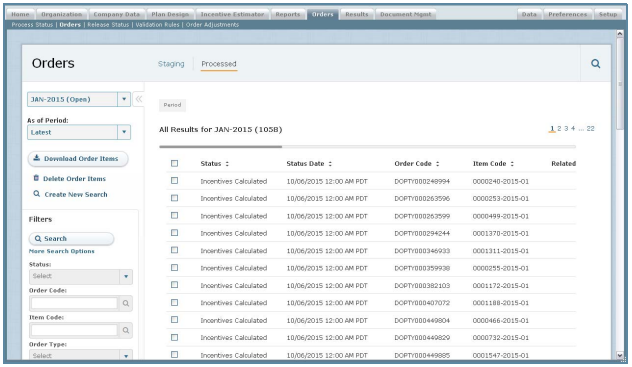Click the vertical scrollbar thumb of the page
Image resolution: width=632 pixels, height=367 pixels.
point(620,83)
